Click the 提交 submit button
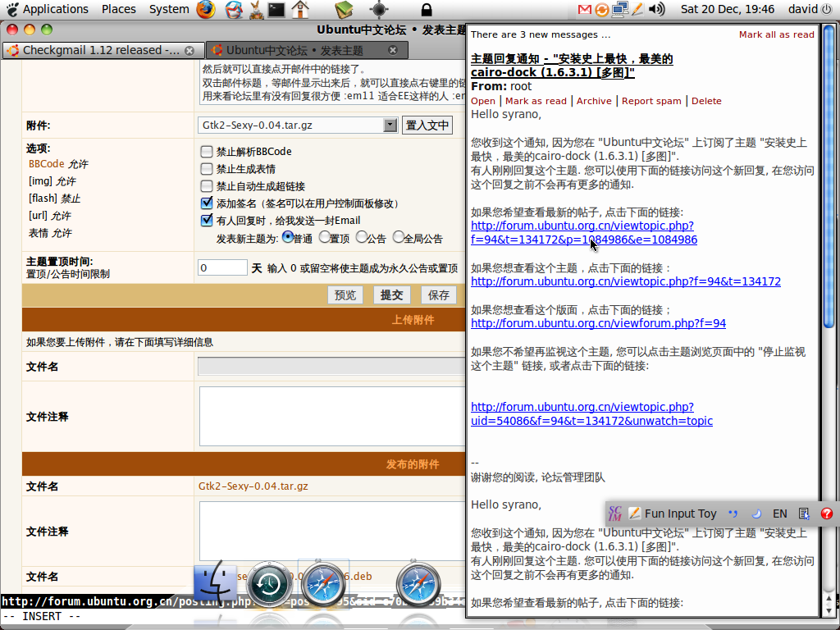Screen dimensions: 840x630 pyautogui.click(x=391, y=295)
